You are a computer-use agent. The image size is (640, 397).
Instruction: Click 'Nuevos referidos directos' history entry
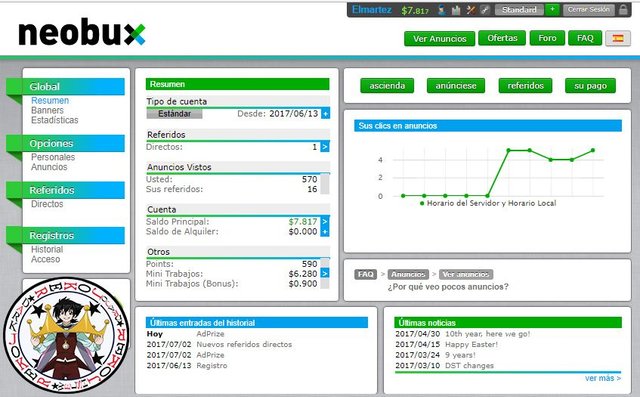click(244, 344)
